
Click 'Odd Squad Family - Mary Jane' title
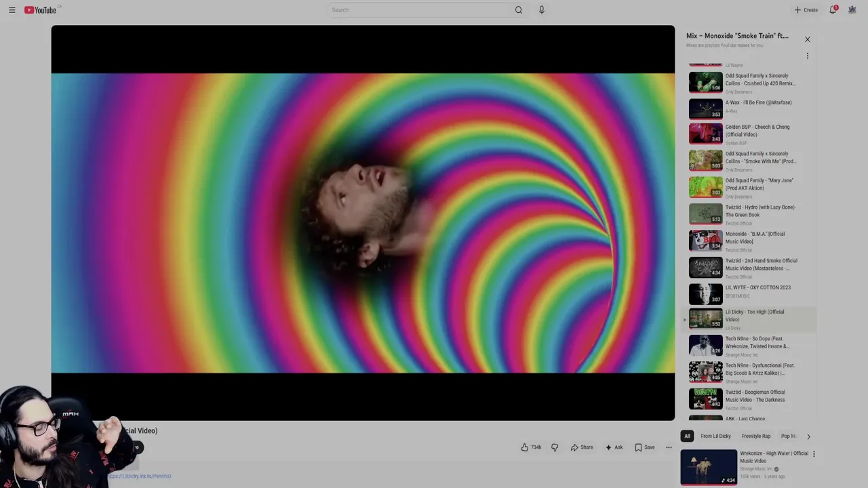pos(759,184)
